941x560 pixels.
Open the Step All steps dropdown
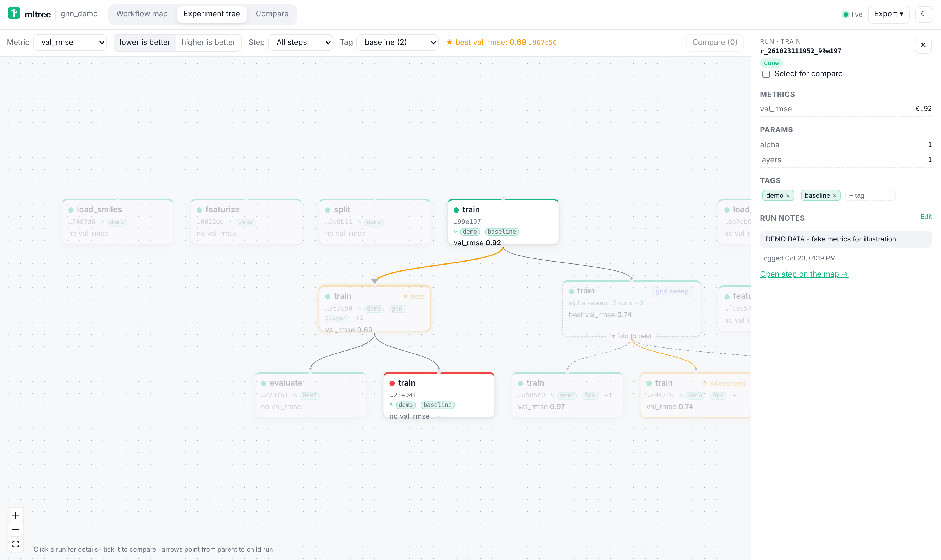[x=301, y=42]
